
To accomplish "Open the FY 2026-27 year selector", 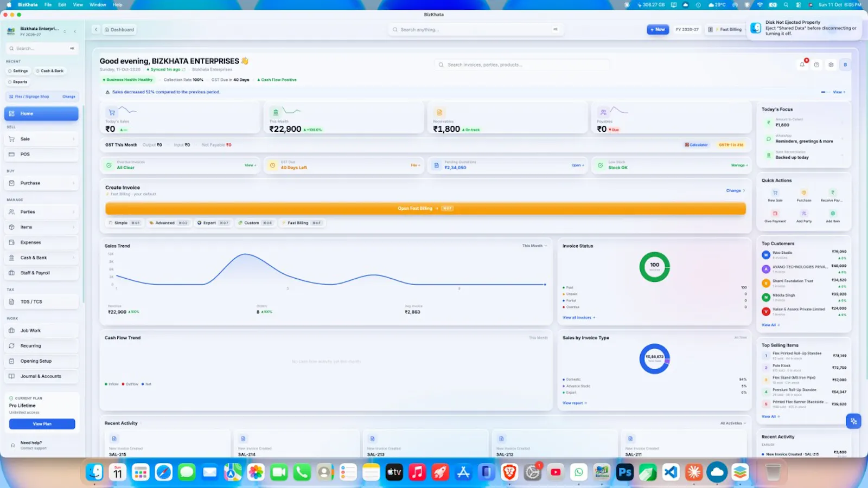I will coord(687,30).
